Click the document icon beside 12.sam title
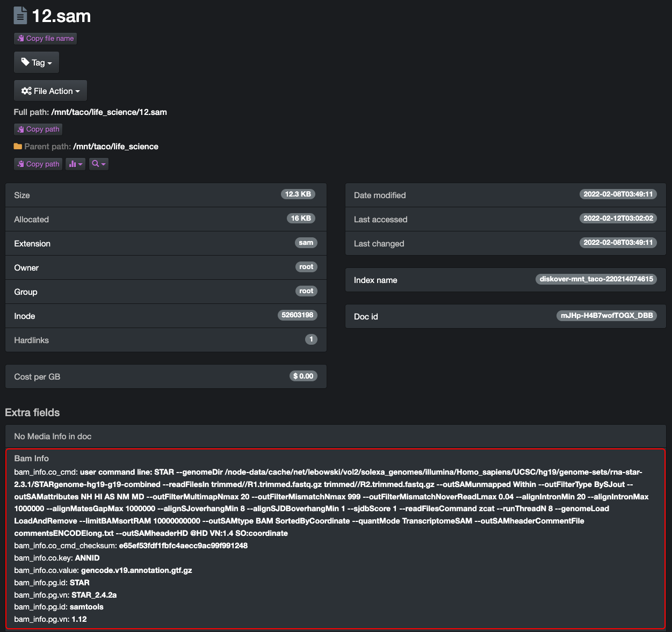672x632 pixels. pos(20,16)
